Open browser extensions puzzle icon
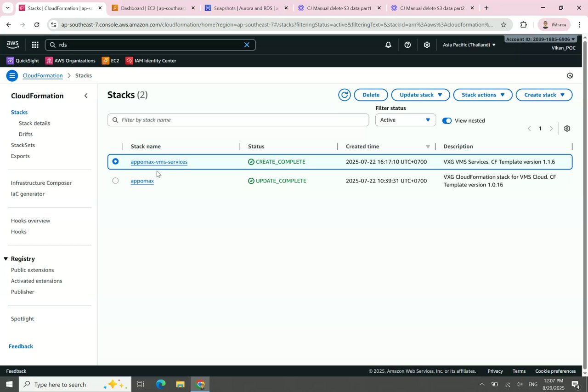The width and height of the screenshot is (588, 392). point(523,25)
